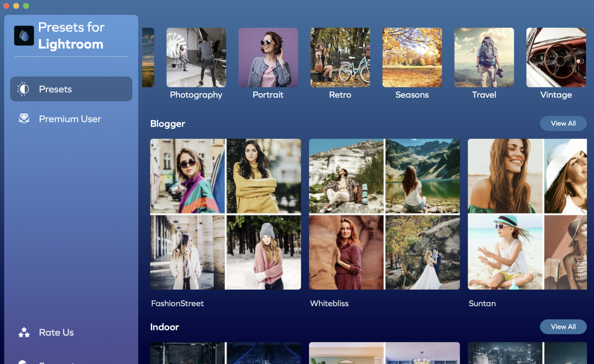
Task: Open the first Indoor preset thumbnail
Action: (x=226, y=353)
